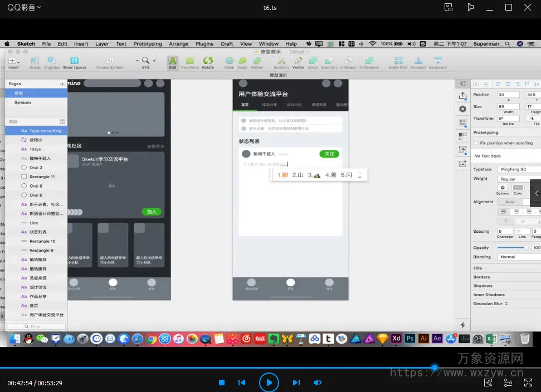Open the Plugins menu
This screenshot has height=392, width=541.
point(204,44)
